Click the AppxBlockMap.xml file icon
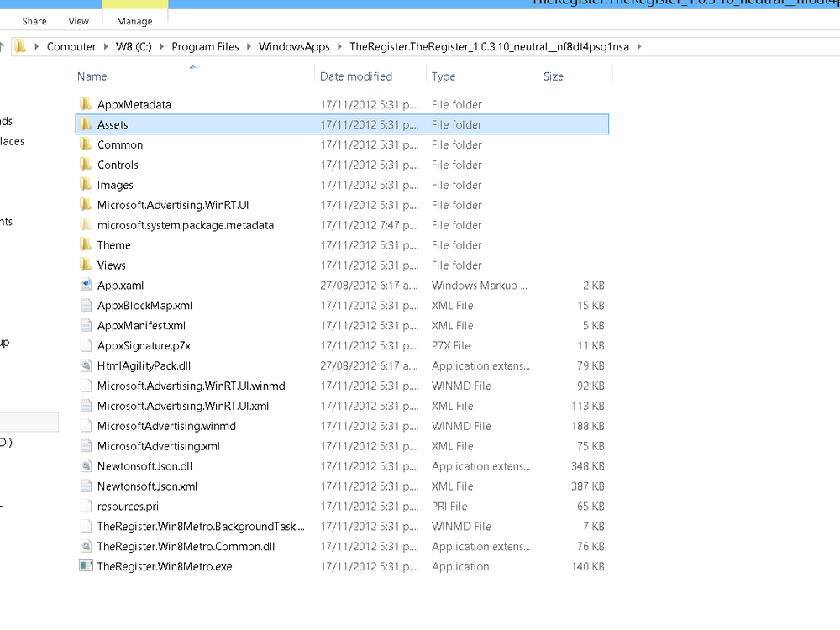 pyautogui.click(x=86, y=306)
